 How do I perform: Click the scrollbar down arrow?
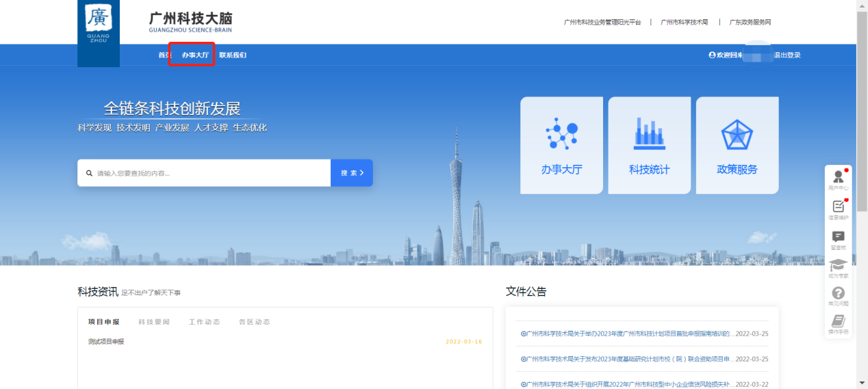click(862, 383)
